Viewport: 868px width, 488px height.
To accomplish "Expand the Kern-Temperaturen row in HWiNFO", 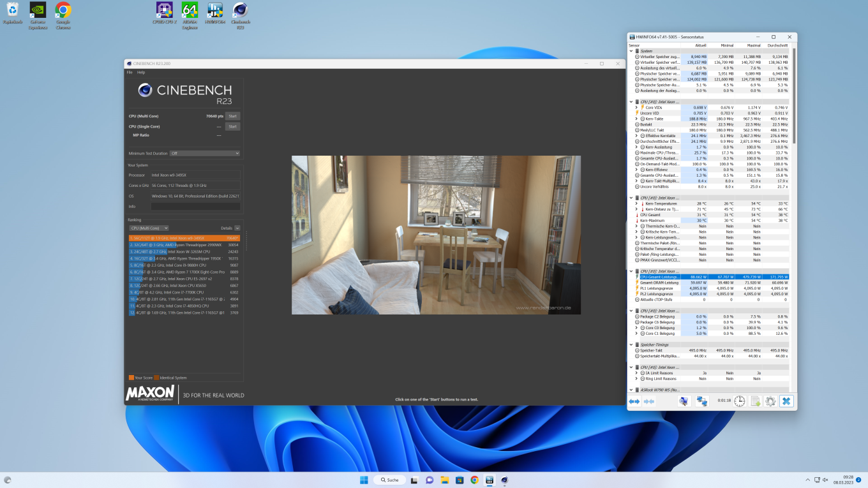I will point(636,203).
